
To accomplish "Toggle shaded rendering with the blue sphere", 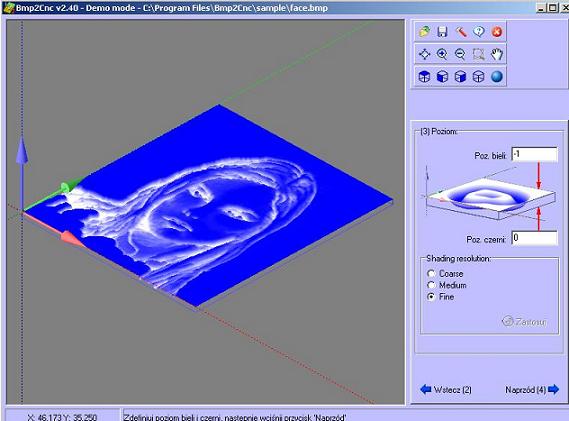I will [497, 77].
